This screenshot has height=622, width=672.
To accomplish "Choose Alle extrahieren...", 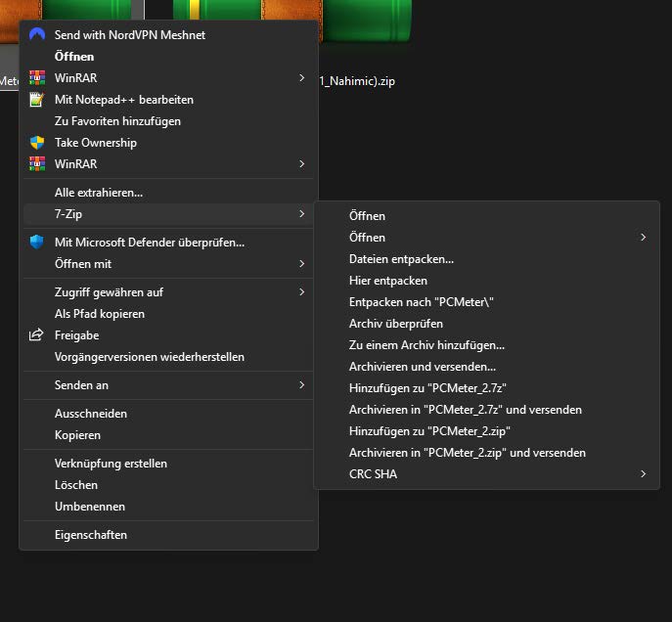I will point(169,193).
